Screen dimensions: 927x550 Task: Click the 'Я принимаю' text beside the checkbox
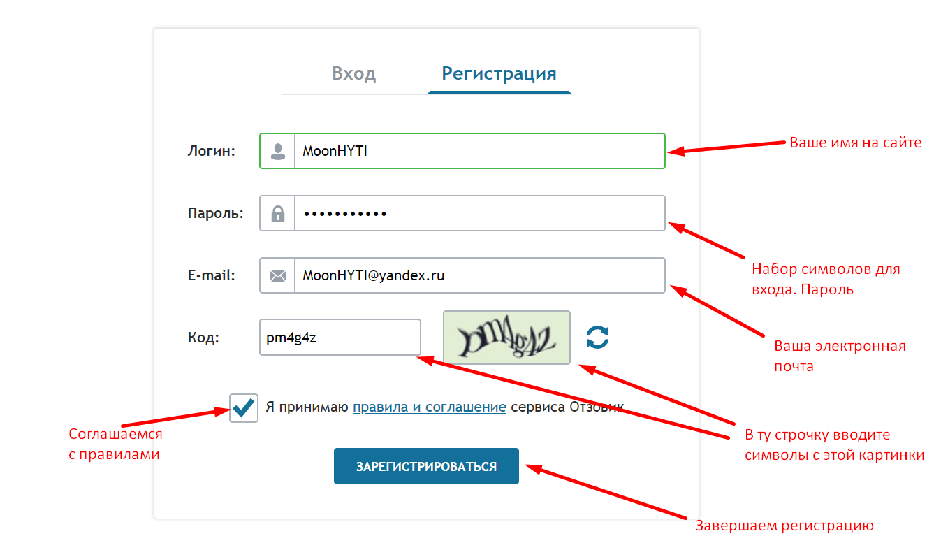coord(306,407)
